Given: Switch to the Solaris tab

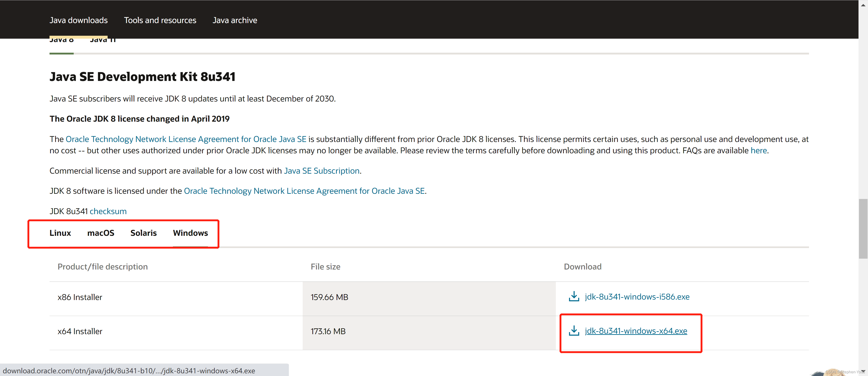Looking at the screenshot, I should pyautogui.click(x=144, y=233).
